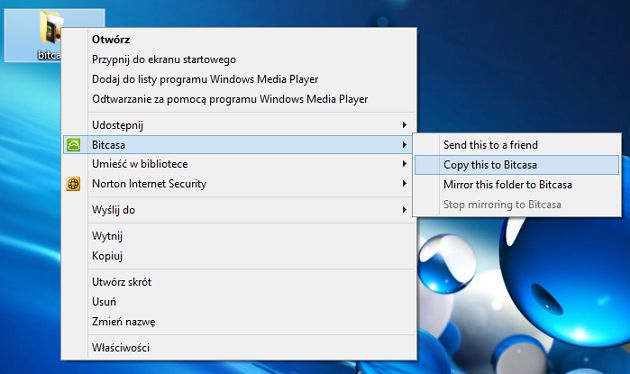Choose Przypnij do ekranu startowego
This screenshot has height=374, width=630.
(x=239, y=59)
